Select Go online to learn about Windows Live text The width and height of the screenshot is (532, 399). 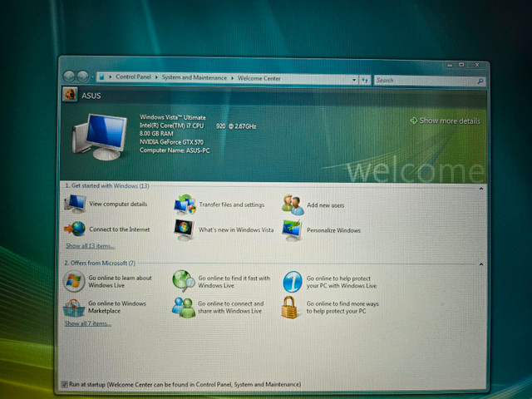point(120,282)
